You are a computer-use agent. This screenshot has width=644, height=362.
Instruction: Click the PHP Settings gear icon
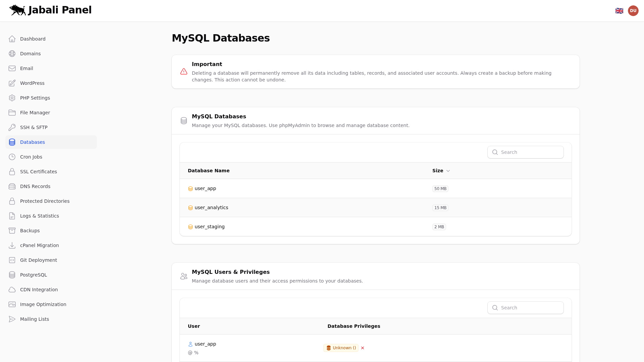pos(12,98)
